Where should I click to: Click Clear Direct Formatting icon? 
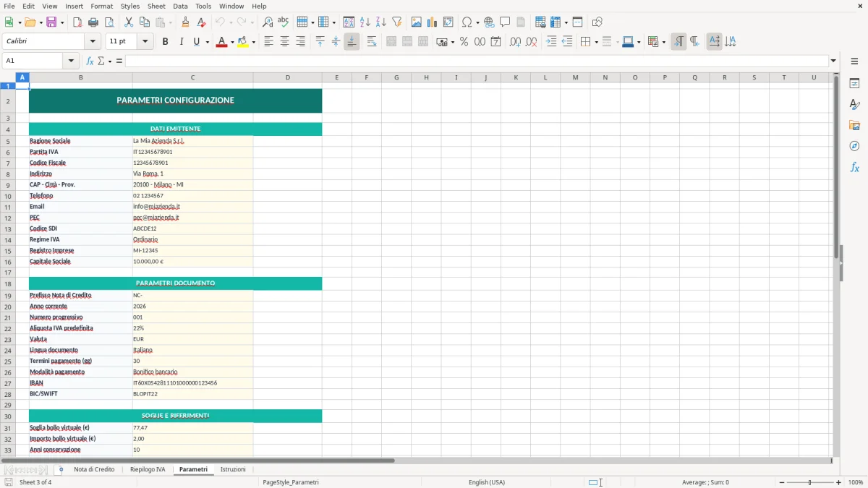tap(202, 22)
